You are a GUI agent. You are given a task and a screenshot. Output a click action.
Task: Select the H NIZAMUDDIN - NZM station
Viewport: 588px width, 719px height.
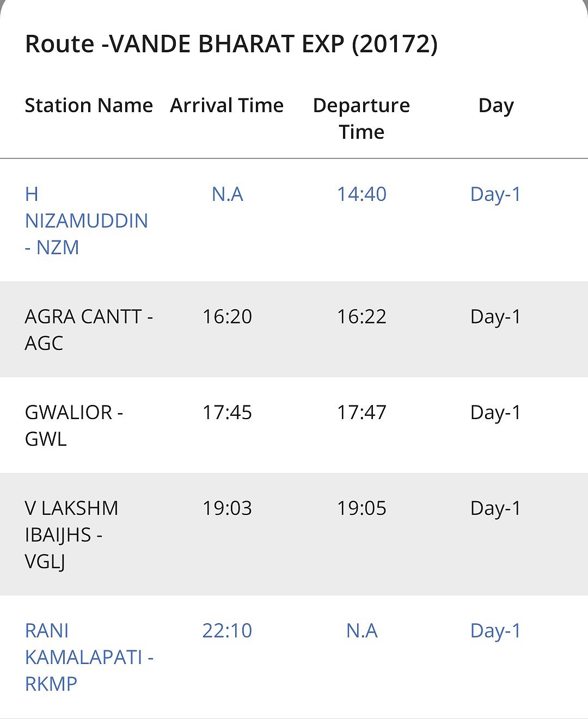coord(86,220)
